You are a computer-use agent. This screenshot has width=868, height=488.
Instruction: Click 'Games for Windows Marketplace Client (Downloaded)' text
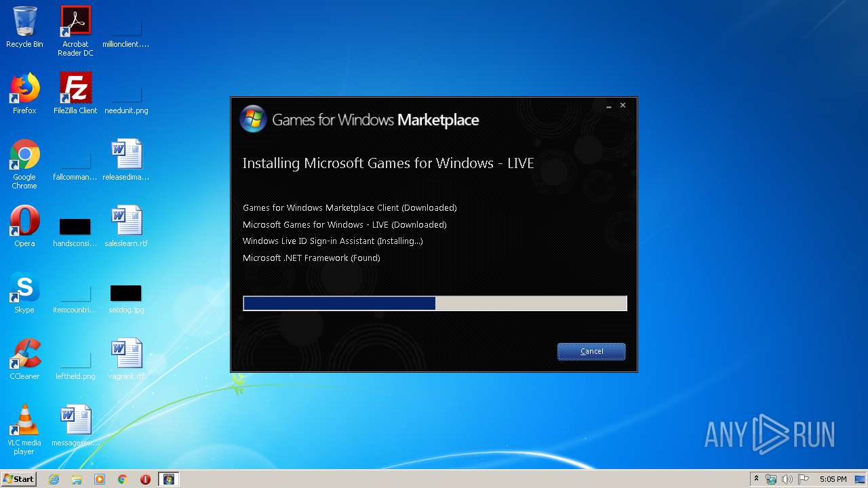tap(350, 208)
